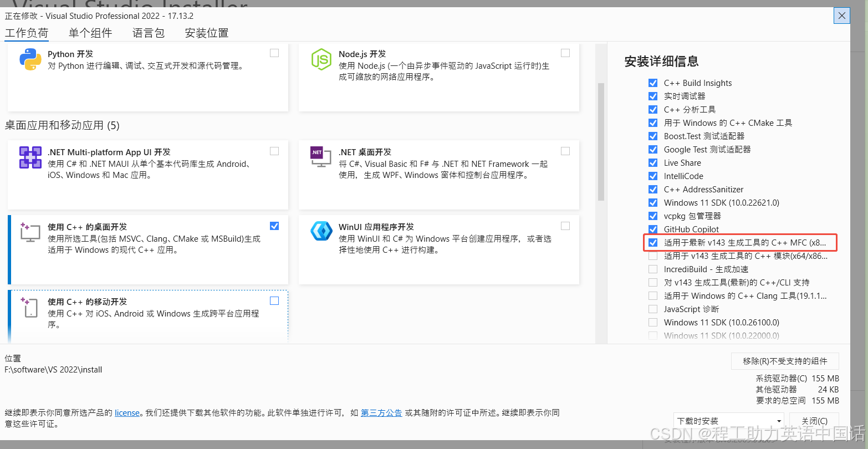Open the 语言包 tab
Viewport: 868px width, 449px height.
tap(149, 33)
